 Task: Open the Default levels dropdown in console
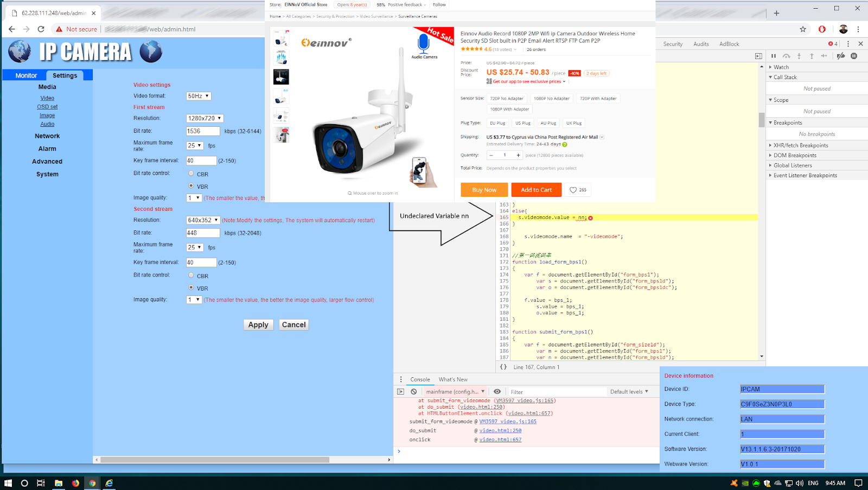point(629,391)
